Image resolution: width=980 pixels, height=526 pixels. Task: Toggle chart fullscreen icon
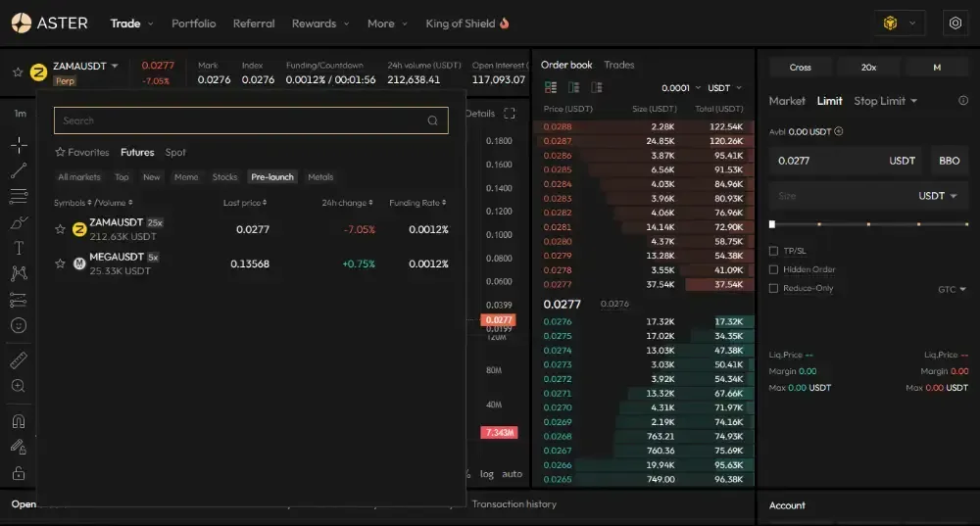tap(510, 113)
